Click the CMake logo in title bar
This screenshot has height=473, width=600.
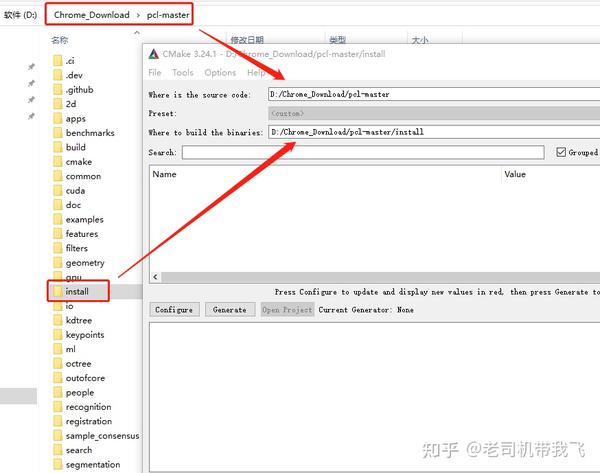(154, 54)
